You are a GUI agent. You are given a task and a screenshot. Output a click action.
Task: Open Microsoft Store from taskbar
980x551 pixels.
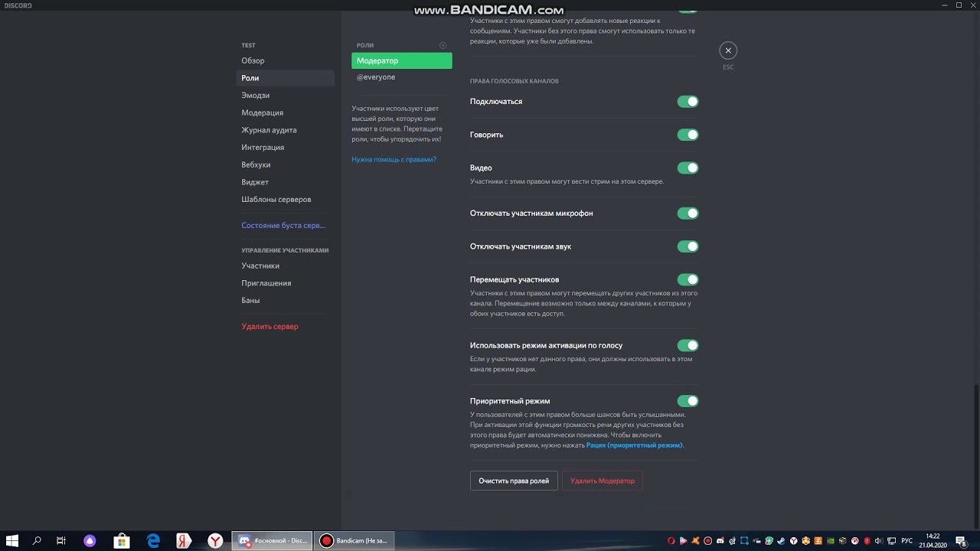[x=121, y=541]
